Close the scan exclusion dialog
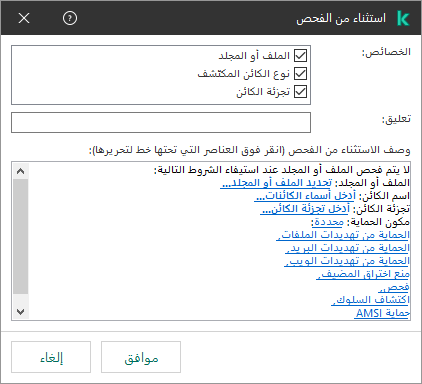 click(24, 18)
